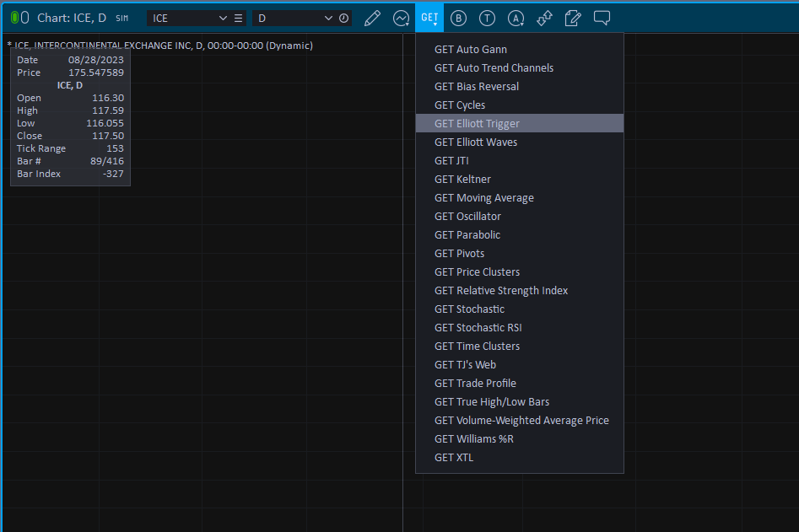799x532 pixels.
Task: Add GET Time Clusters
Action: [520, 347]
